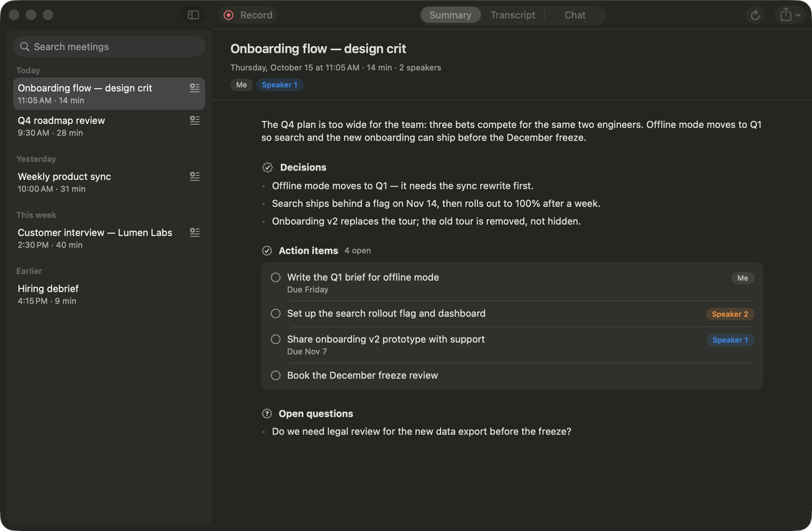The image size is (812, 531).
Task: Click the summary icon on Weekly product sync
Action: pos(195,177)
